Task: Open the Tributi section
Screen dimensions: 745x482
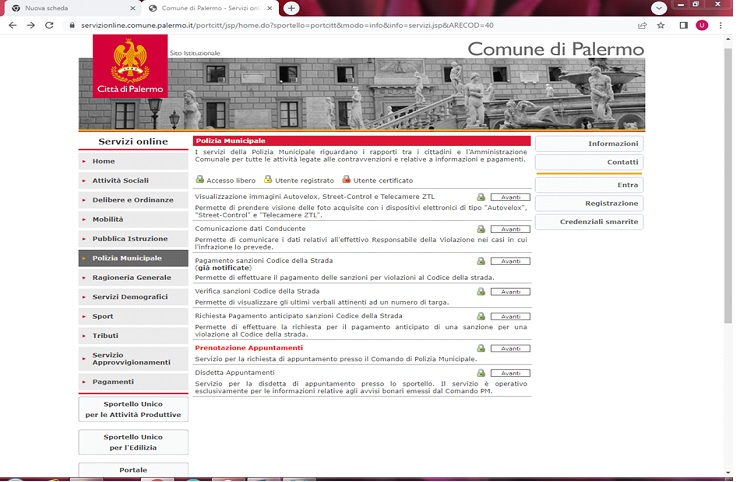Action: [x=133, y=336]
